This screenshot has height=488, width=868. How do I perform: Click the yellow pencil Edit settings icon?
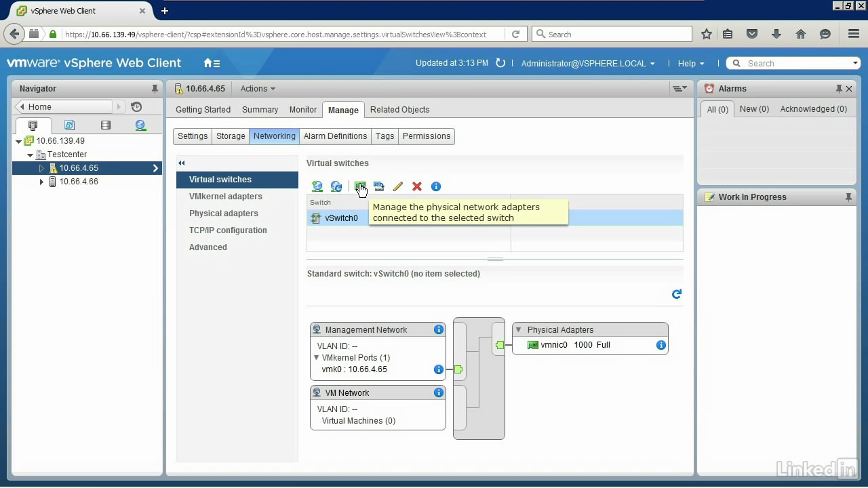point(398,186)
